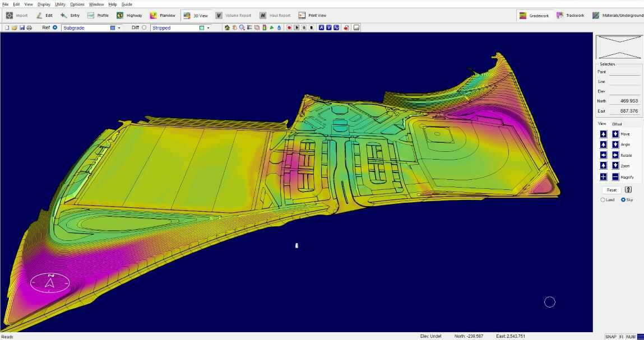
Task: Click the Rotate left arrow button
Action: pyautogui.click(x=603, y=155)
